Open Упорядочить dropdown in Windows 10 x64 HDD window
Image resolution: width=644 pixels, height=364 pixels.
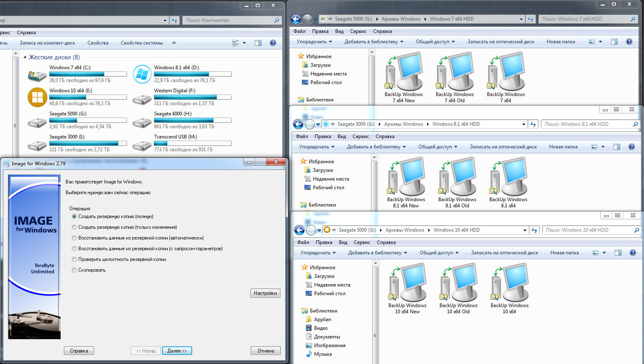[318, 253]
